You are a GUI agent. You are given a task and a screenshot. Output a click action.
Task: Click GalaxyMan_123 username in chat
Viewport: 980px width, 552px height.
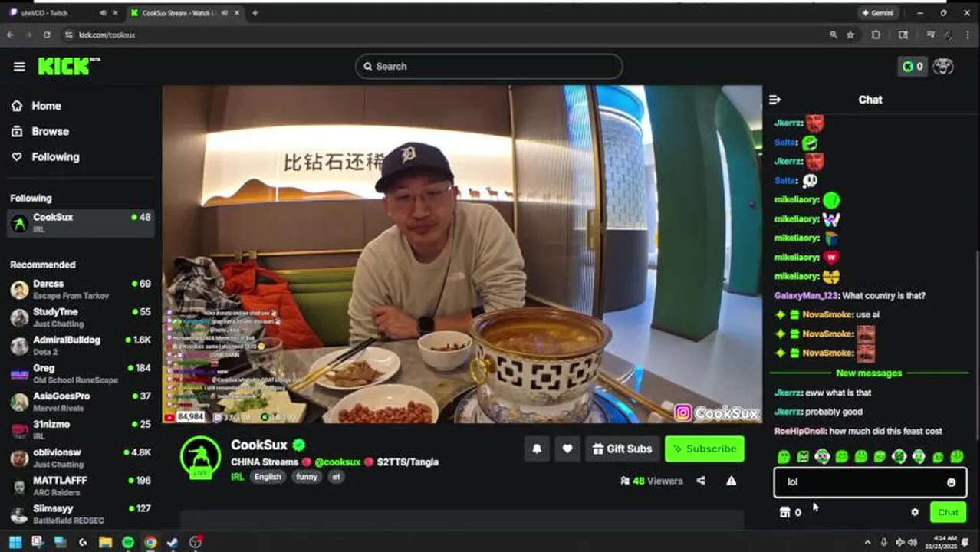[x=807, y=296]
